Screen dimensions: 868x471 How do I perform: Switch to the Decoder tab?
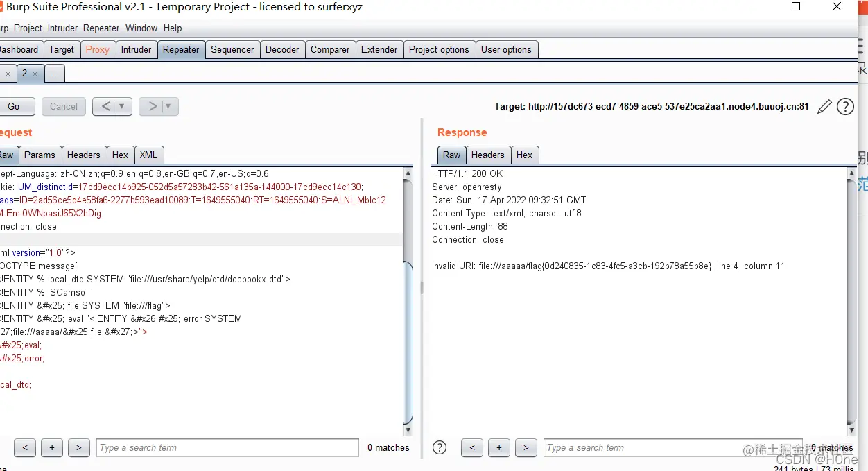click(282, 49)
